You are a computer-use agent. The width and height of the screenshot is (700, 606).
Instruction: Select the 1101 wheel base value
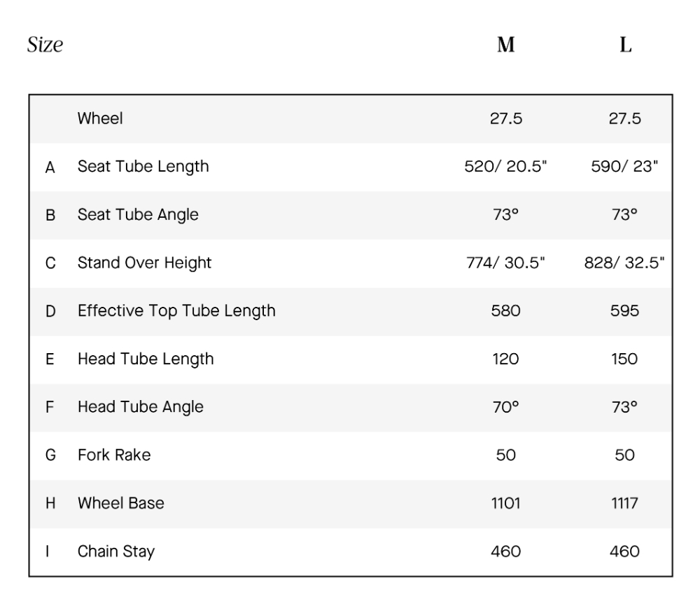point(505,503)
